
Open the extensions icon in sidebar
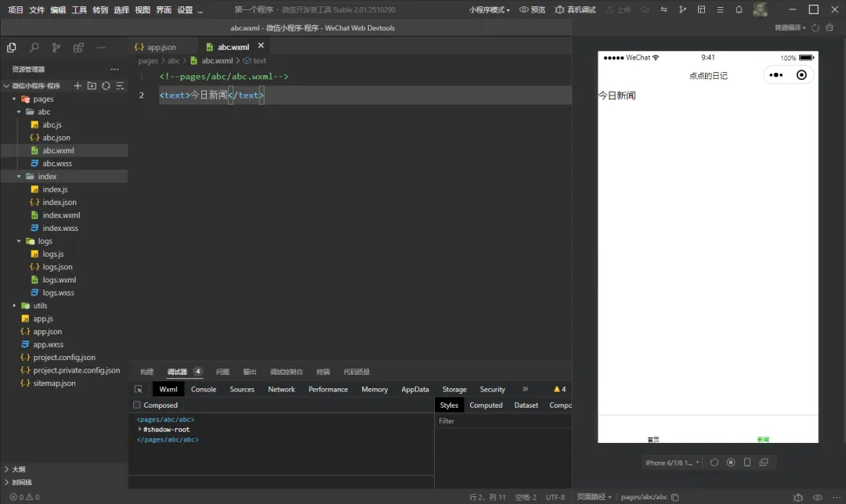tap(78, 48)
